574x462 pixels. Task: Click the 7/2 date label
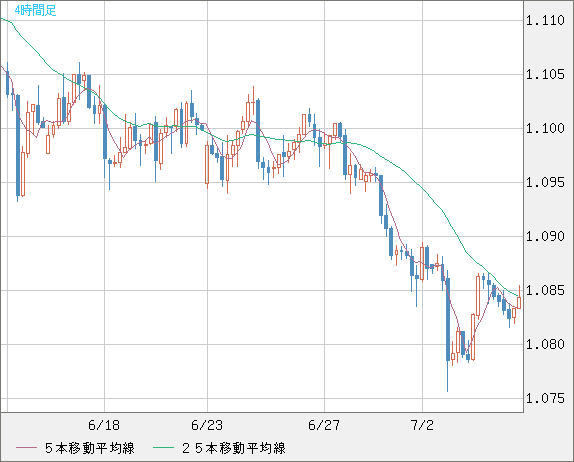(x=422, y=425)
